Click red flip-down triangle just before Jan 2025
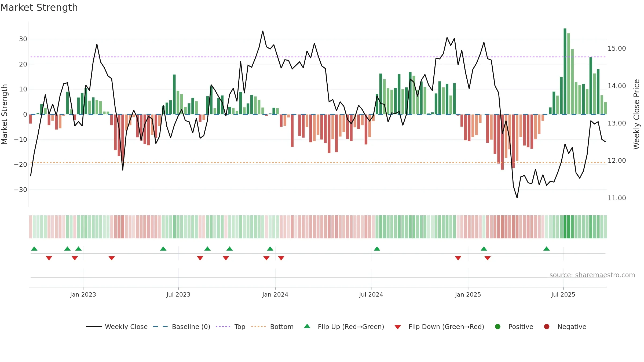Screen dimensions: 644x362 (x=458, y=258)
